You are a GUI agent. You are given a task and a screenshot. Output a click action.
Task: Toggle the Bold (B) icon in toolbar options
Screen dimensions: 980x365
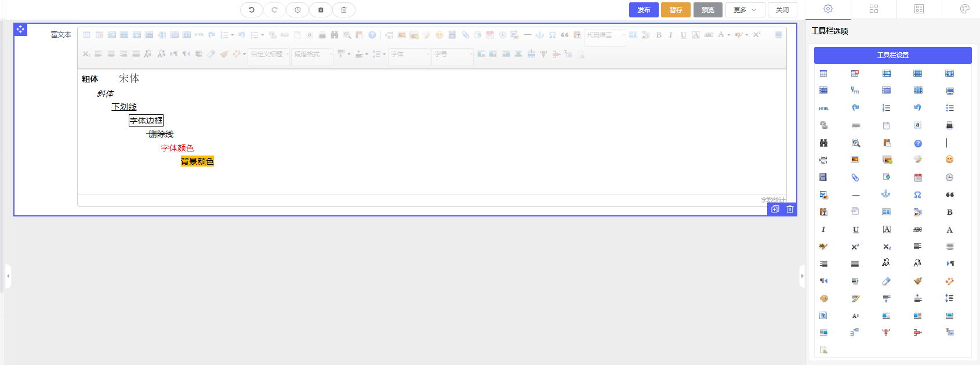949,212
